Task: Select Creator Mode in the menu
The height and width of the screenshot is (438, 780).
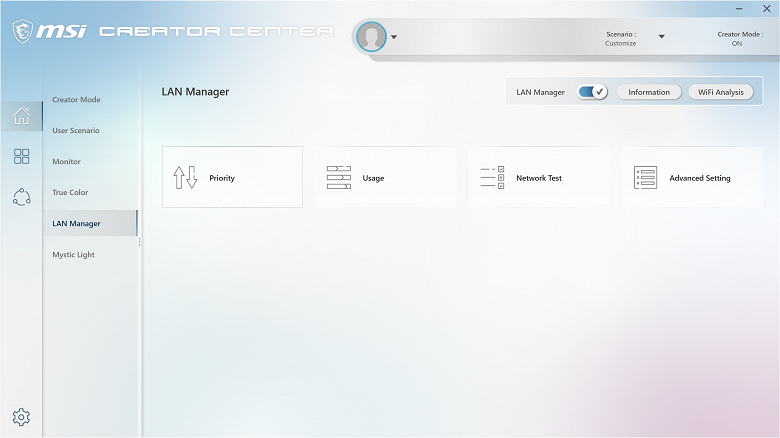Action: 76,100
